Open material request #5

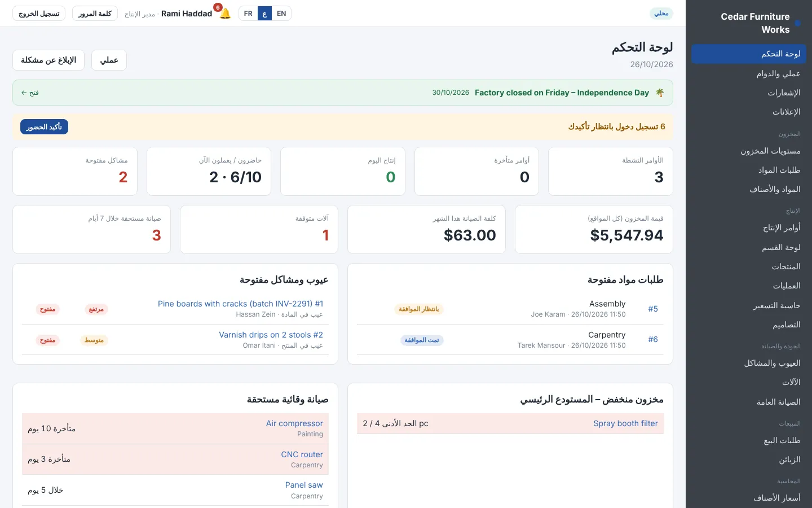click(x=653, y=309)
